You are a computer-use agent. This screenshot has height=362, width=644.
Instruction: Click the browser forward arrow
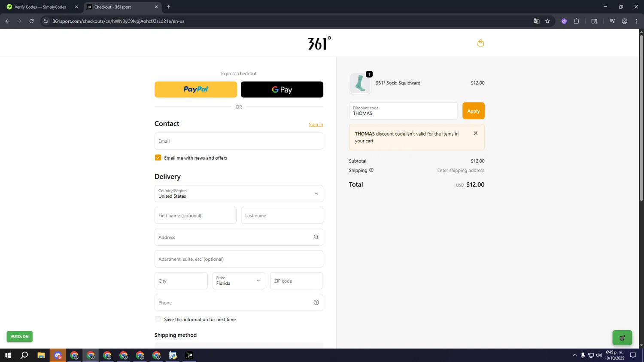pos(19,21)
